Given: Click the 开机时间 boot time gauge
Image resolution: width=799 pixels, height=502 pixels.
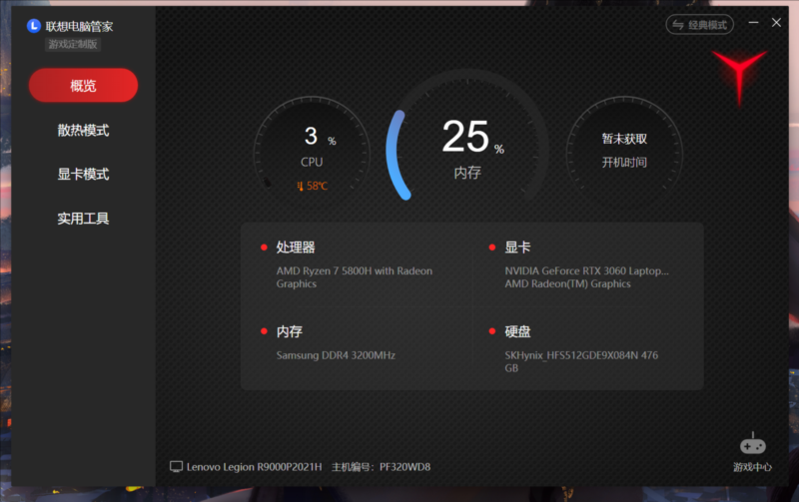Looking at the screenshot, I should tap(624, 150).
